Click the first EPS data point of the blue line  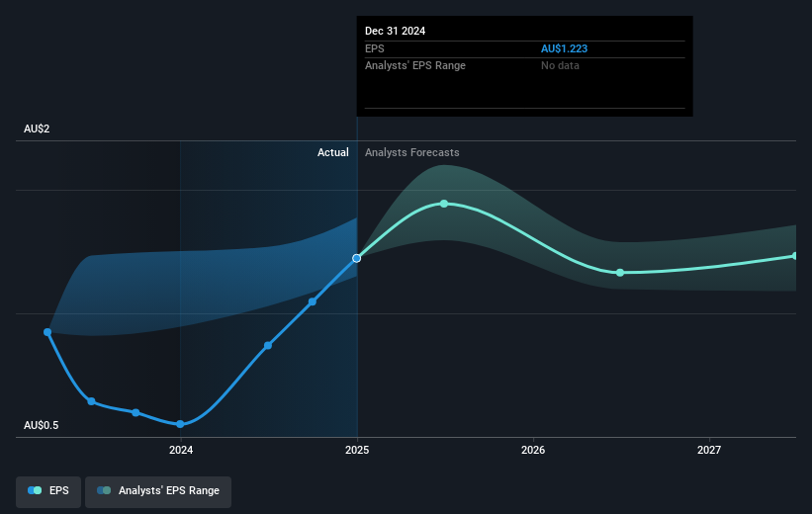(47, 332)
